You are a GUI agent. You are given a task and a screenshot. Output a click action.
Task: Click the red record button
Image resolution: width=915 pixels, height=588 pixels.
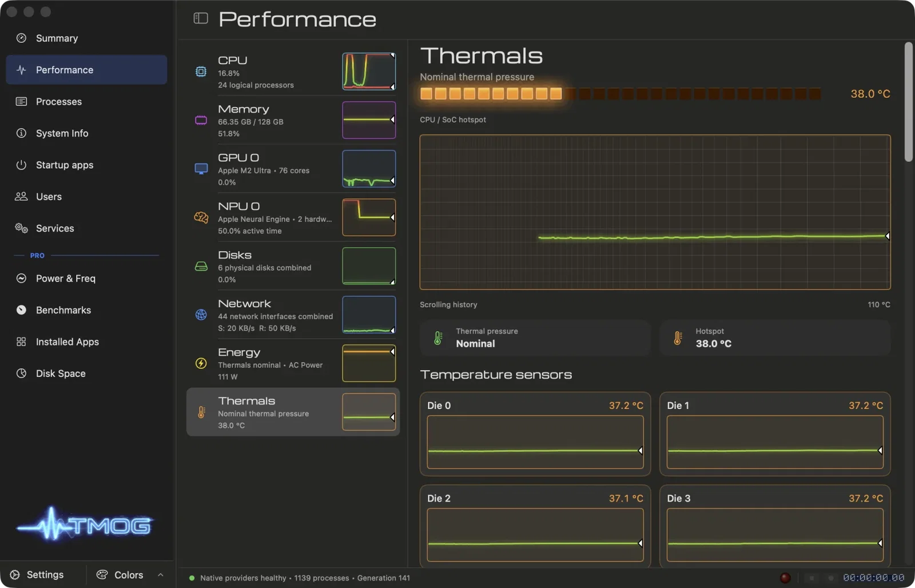[x=785, y=578]
